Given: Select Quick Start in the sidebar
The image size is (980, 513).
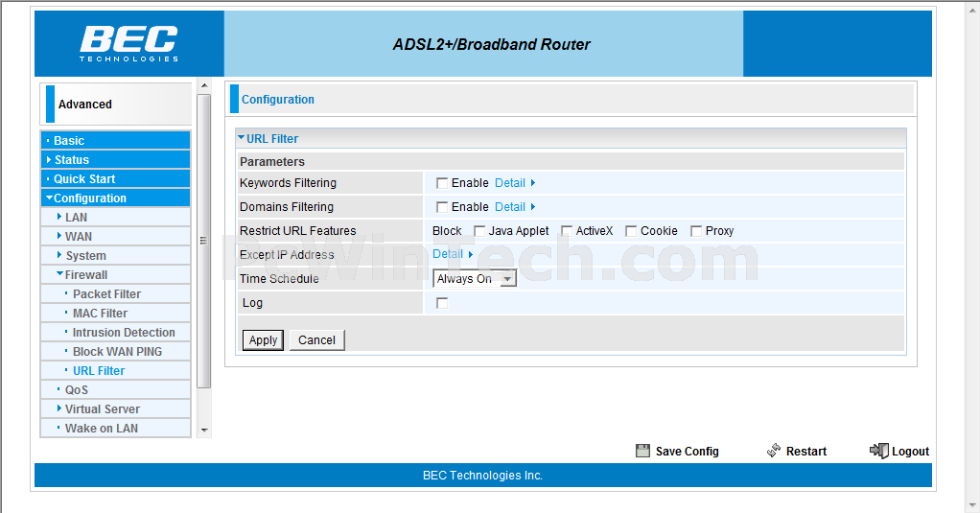Looking at the screenshot, I should coord(84,179).
